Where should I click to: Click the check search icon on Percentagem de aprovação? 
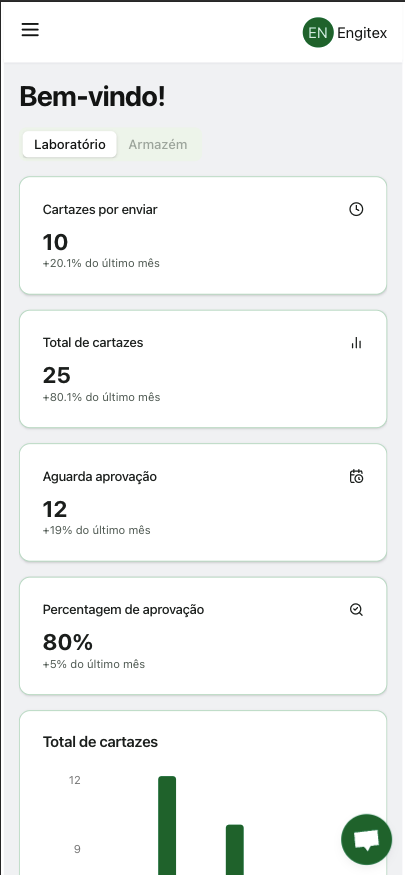[x=356, y=609]
